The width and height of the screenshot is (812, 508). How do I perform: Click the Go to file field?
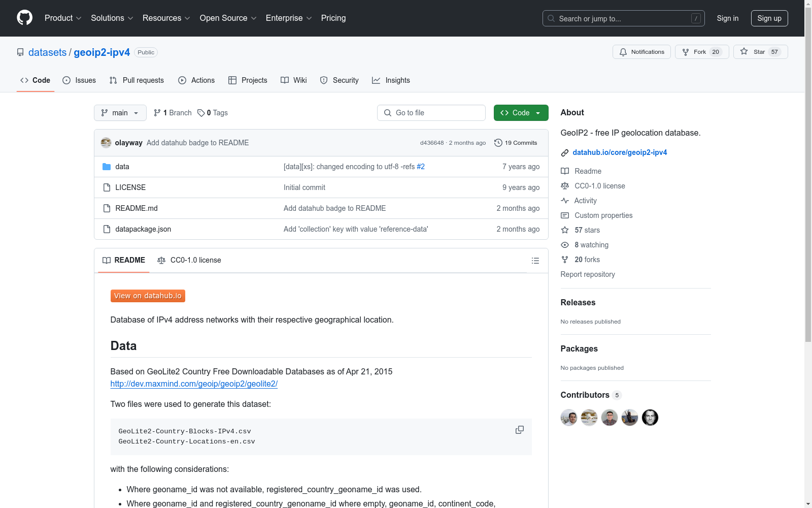(x=431, y=113)
